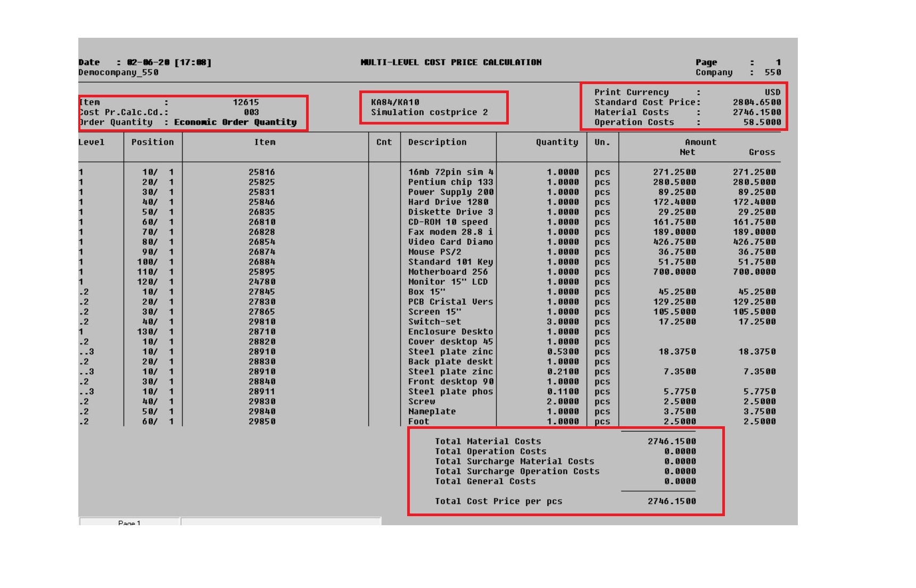Click the empty status bar field
The width and height of the screenshot is (916, 588).
tap(280, 521)
